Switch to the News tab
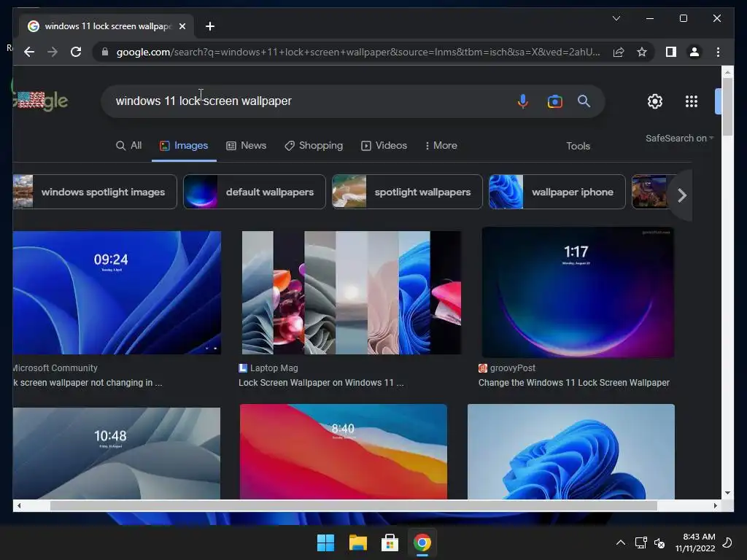Screen dimensions: 747x560 (x=246, y=145)
